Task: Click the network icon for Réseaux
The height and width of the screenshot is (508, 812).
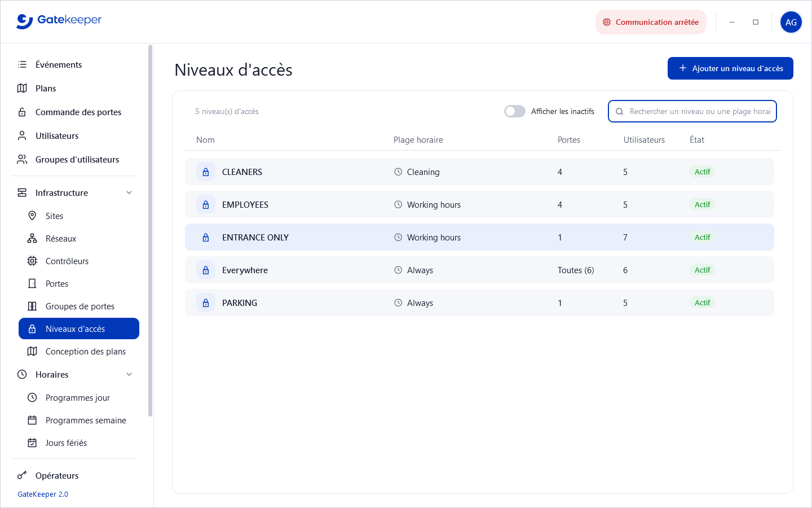Action: [32, 238]
